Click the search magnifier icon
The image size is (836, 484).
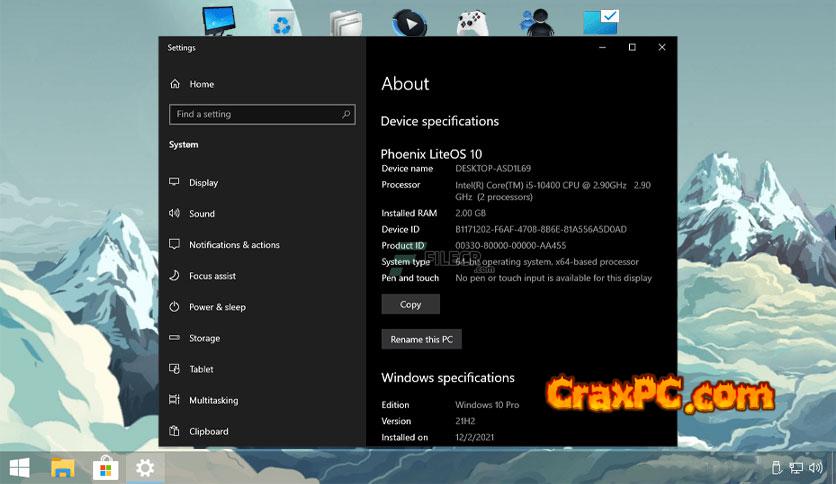pos(347,114)
